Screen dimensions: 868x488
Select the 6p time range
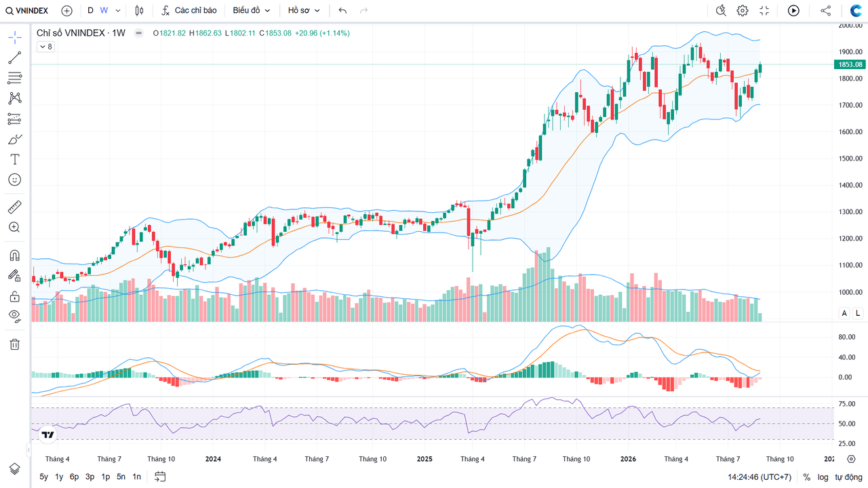[x=75, y=477]
